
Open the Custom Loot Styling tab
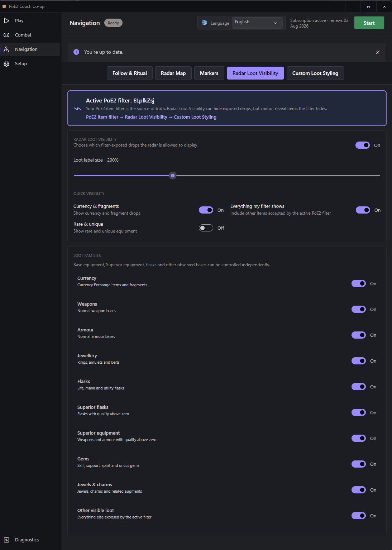[315, 73]
